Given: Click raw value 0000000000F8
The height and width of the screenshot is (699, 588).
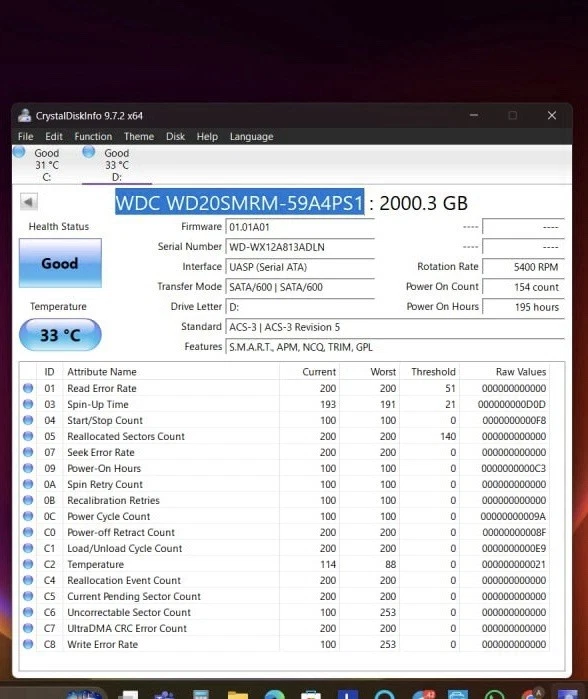Looking at the screenshot, I should (x=514, y=420).
